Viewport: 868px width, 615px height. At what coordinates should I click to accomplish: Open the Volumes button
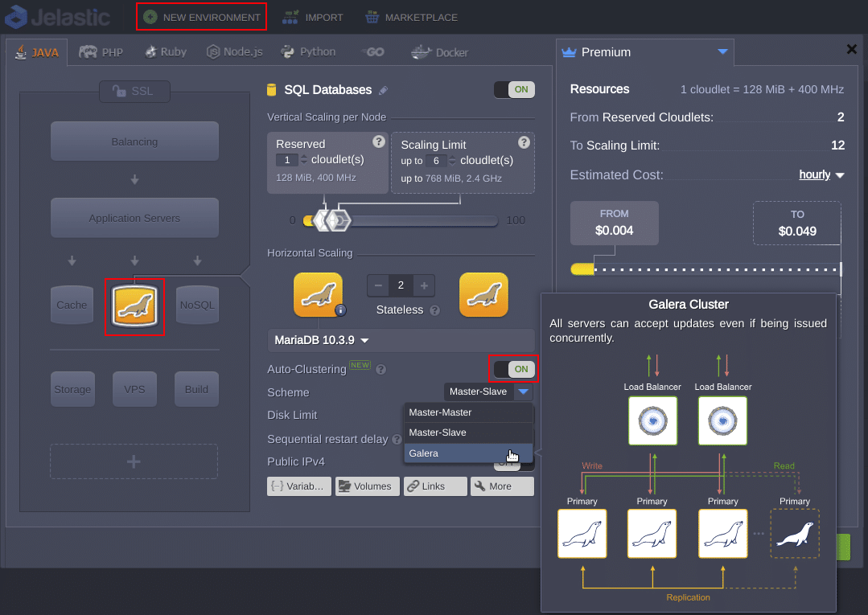pyautogui.click(x=367, y=486)
